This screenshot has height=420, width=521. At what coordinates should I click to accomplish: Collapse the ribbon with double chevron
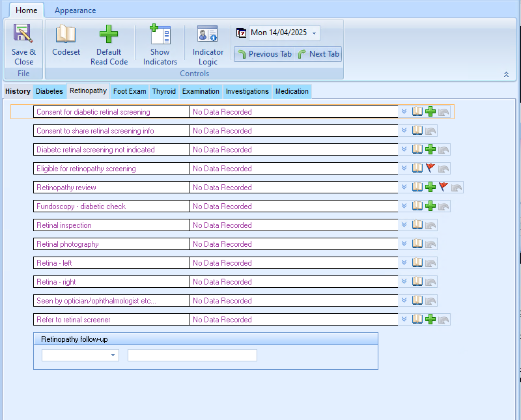(506, 74)
